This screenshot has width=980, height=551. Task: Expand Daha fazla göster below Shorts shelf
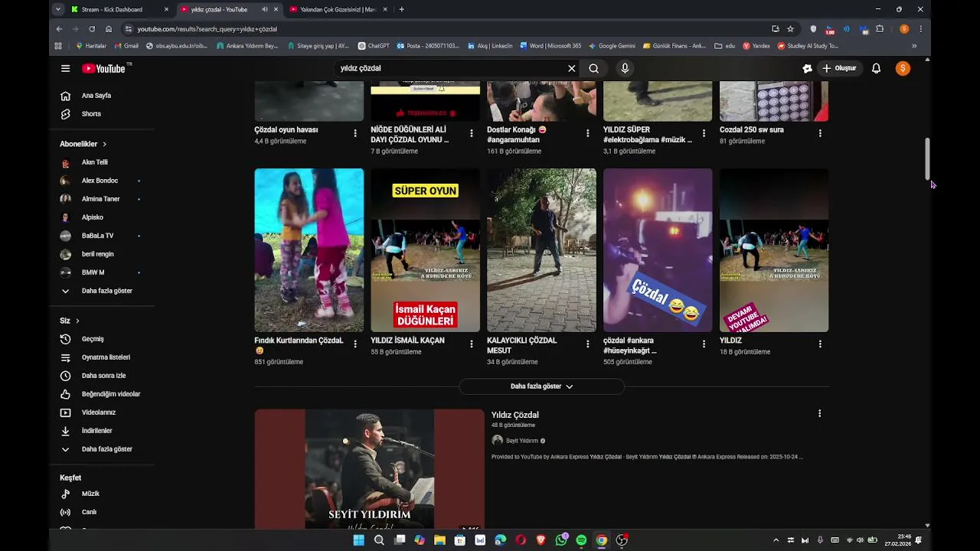(541, 386)
